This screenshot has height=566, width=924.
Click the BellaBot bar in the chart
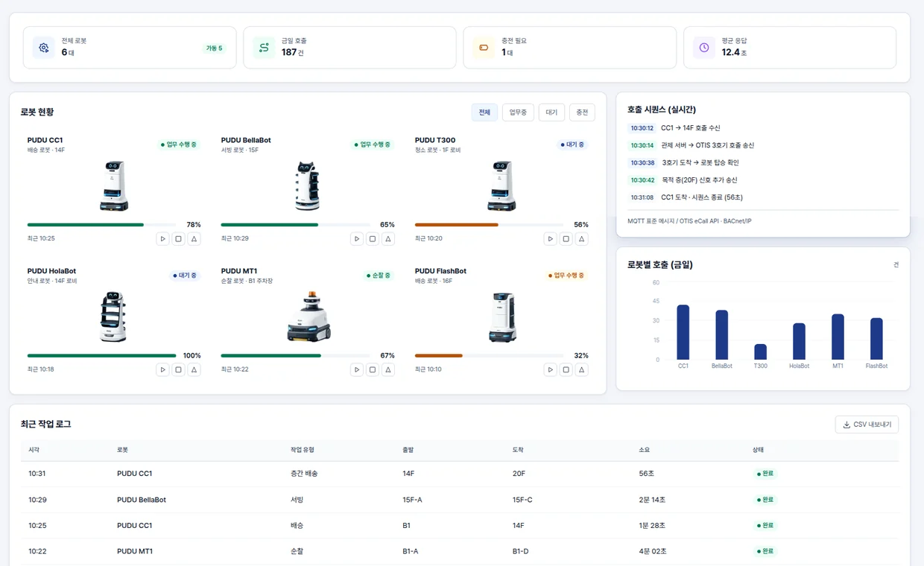pyautogui.click(x=721, y=335)
